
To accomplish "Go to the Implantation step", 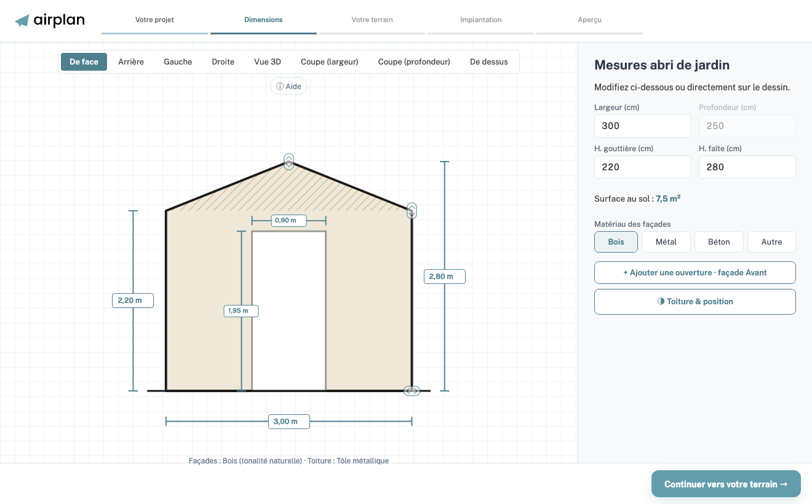I will [x=481, y=20].
